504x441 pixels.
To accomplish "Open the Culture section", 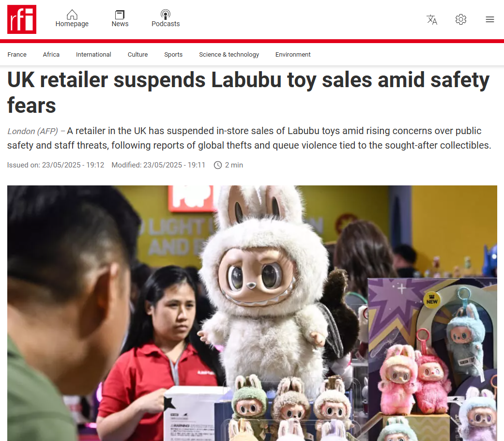I will [x=137, y=55].
